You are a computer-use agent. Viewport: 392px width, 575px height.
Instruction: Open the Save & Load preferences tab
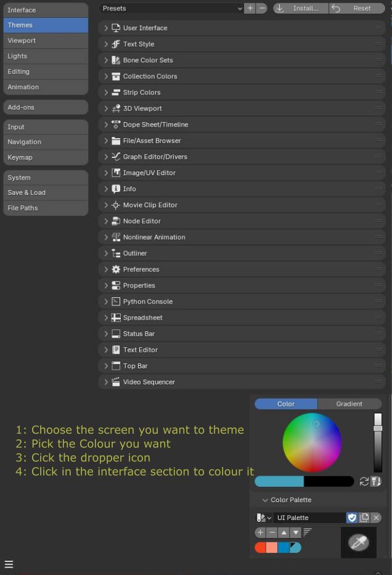[46, 192]
